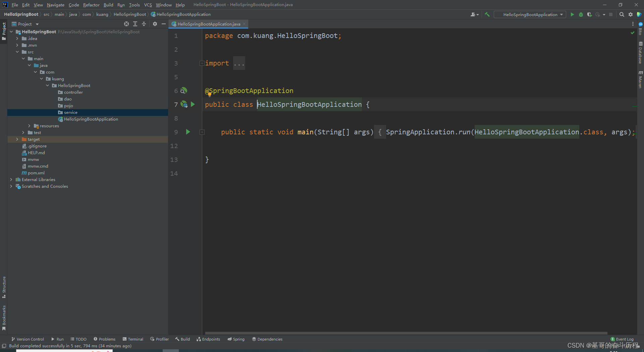644x352 pixels.
Task: Click the editor's horizontal scrollbar
Action: coord(402,333)
